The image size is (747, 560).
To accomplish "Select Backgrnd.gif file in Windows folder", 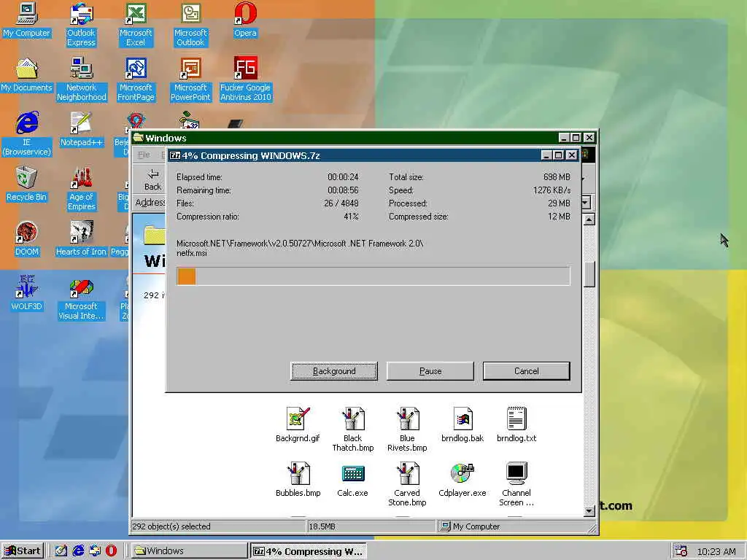I will pyautogui.click(x=298, y=425).
